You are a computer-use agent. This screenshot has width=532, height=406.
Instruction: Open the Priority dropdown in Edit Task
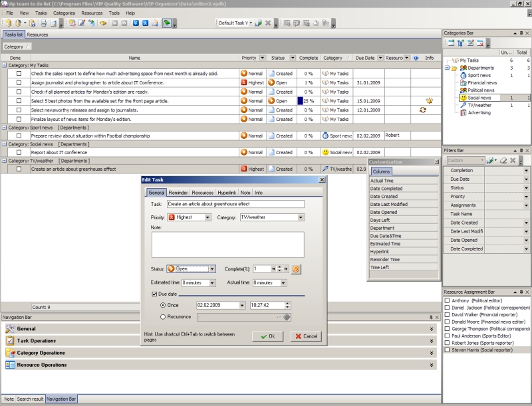[207, 217]
